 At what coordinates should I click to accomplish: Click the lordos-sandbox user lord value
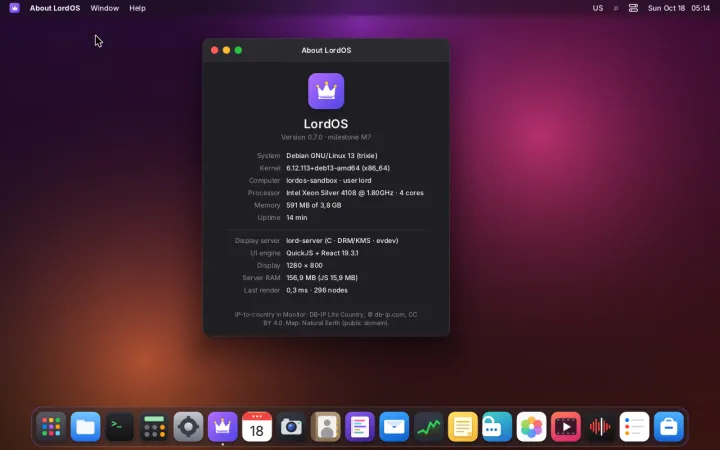tap(329, 180)
